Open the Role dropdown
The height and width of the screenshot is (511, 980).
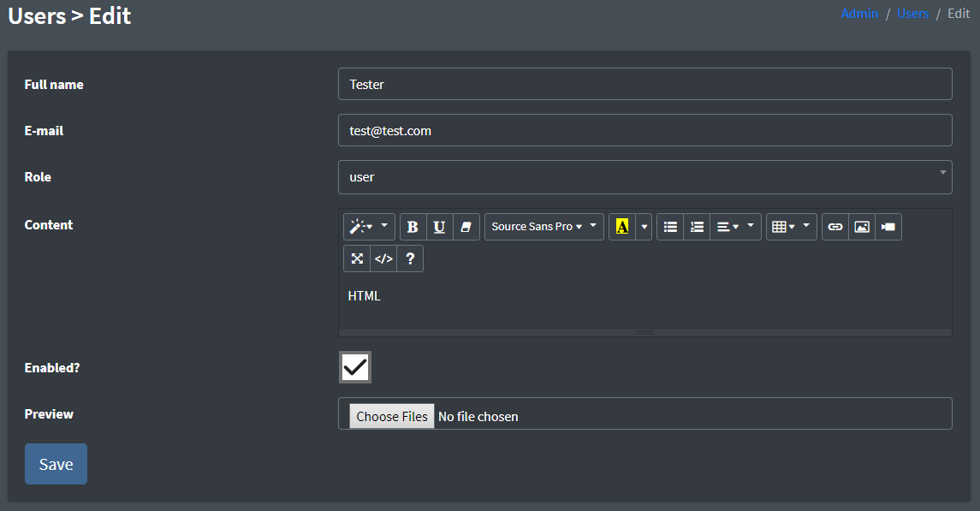645,176
